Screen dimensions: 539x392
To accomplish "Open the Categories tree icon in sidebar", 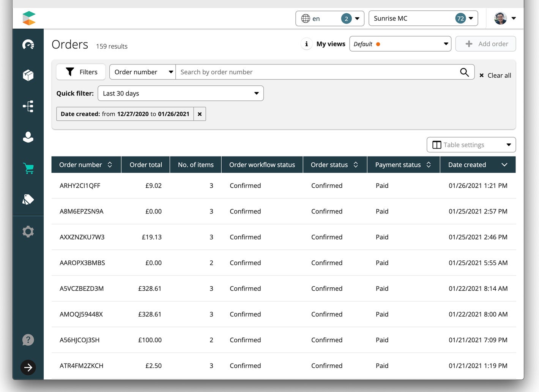I will (x=28, y=106).
